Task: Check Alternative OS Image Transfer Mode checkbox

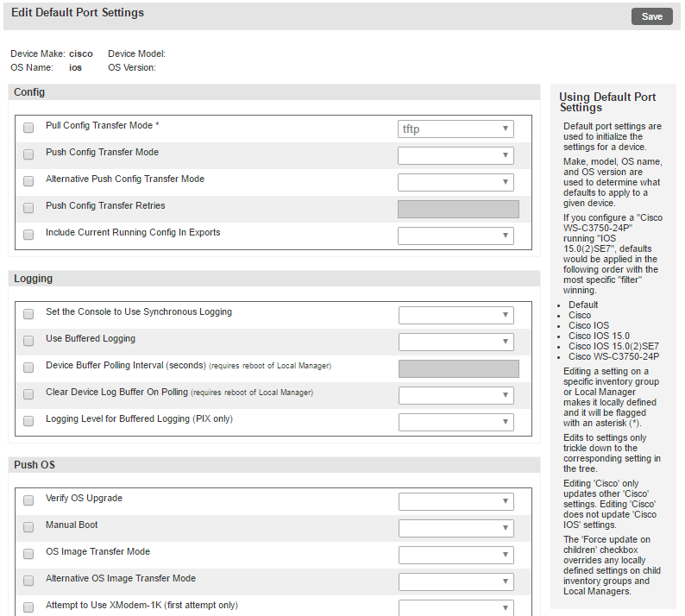Action: (28, 581)
